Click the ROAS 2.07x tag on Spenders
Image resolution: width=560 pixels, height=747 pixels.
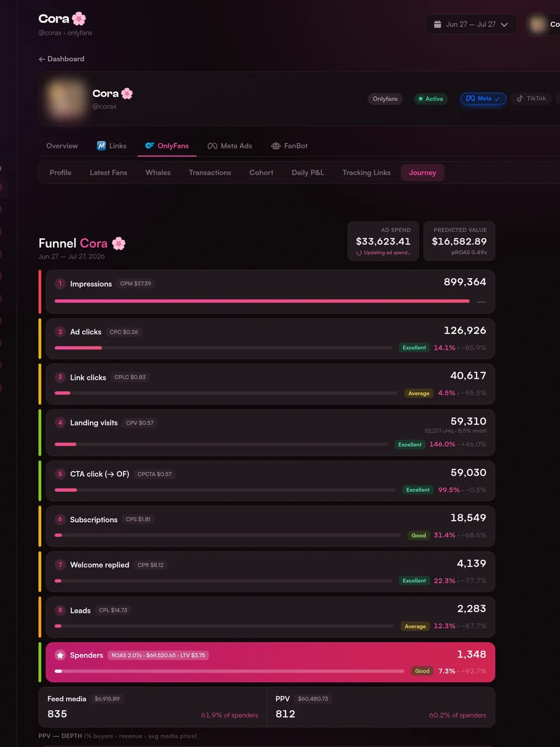click(x=158, y=655)
